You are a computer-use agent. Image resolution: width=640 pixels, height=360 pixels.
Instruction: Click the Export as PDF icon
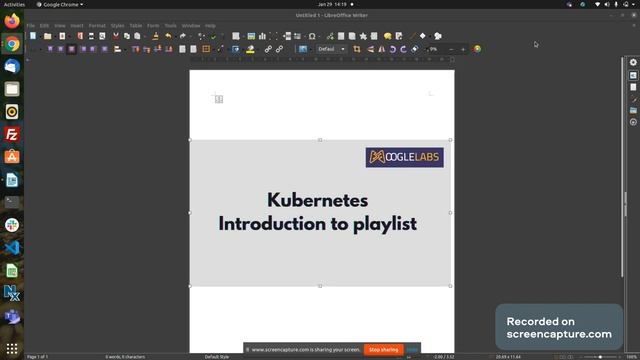(x=80, y=36)
